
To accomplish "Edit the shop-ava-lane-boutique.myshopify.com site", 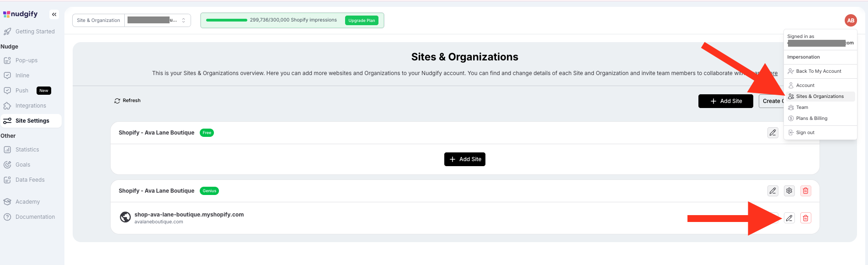I will tap(789, 218).
